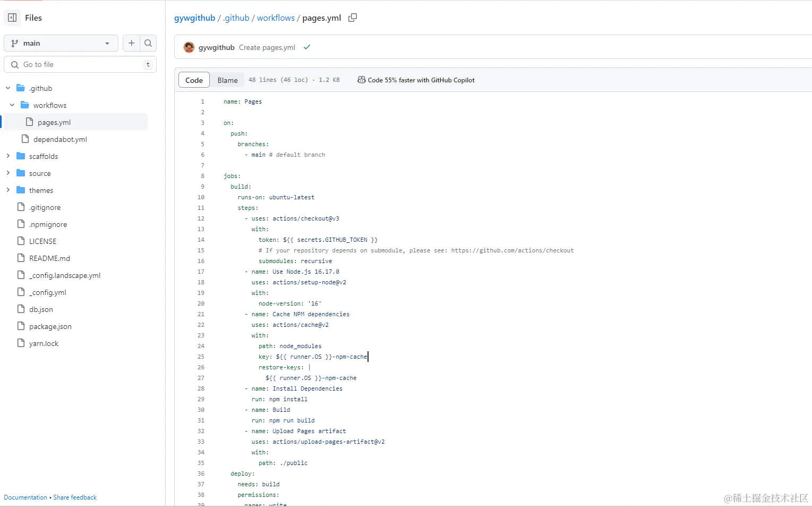This screenshot has width=812, height=507.
Task: Click the green commit status checkmark
Action: 307,47
